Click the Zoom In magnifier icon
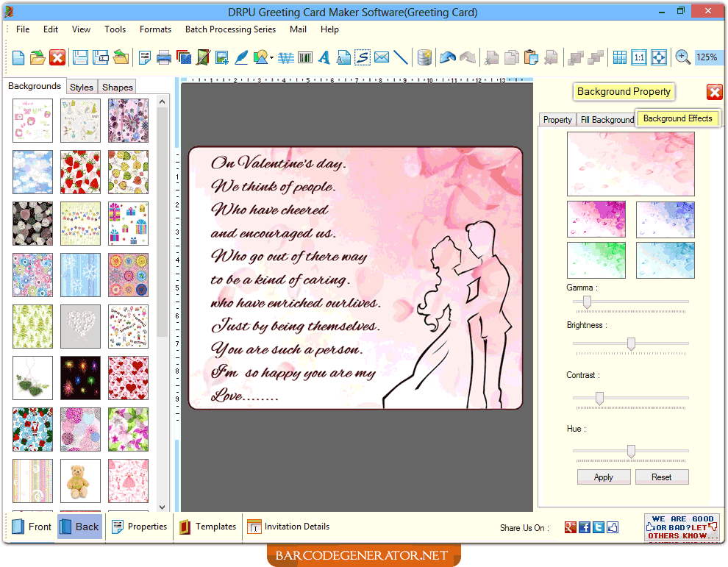The image size is (728, 567). pos(682,57)
